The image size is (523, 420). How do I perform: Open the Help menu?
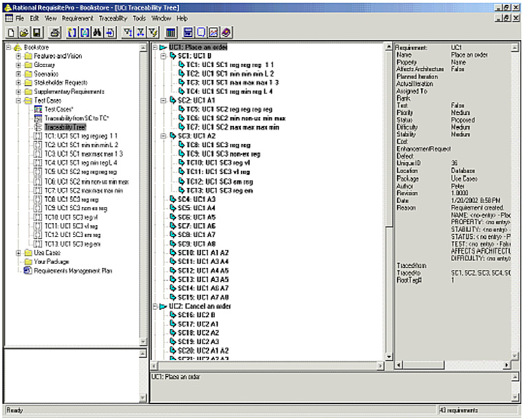[182, 19]
